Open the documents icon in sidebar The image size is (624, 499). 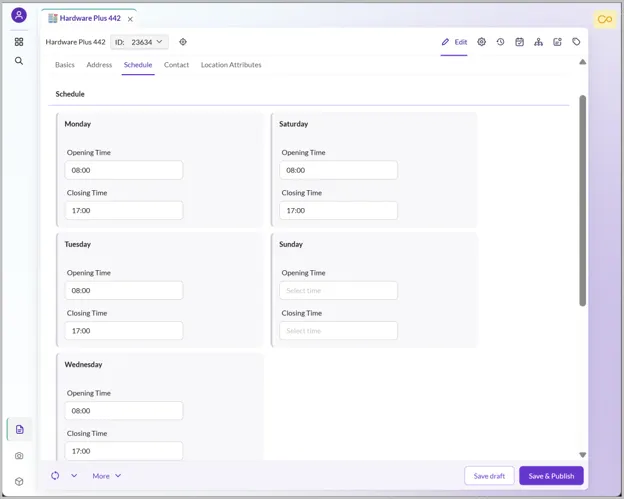click(20, 429)
